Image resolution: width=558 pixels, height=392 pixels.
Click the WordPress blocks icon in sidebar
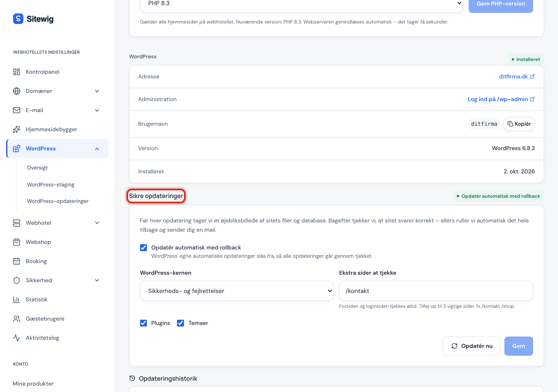17,148
